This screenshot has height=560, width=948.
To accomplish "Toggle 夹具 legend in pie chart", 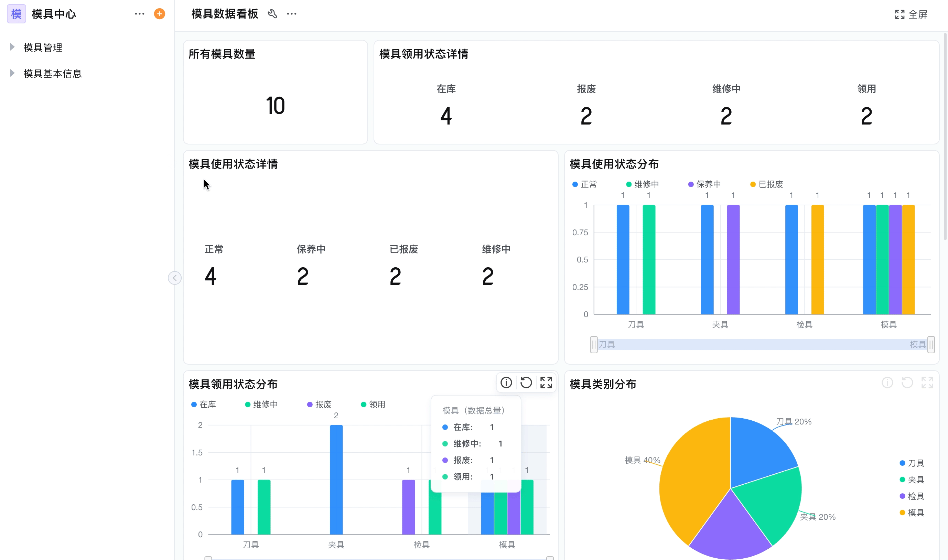I will pos(912,480).
